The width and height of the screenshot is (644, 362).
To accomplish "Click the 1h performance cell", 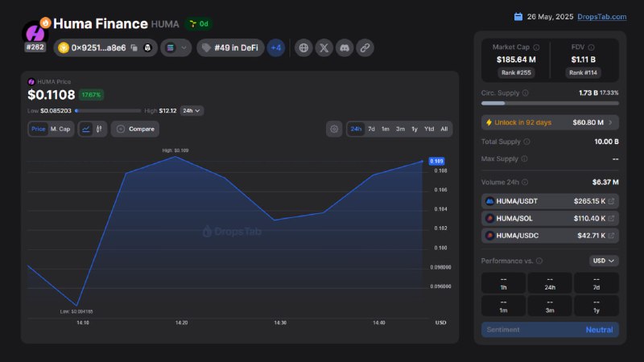I will click(x=503, y=283).
